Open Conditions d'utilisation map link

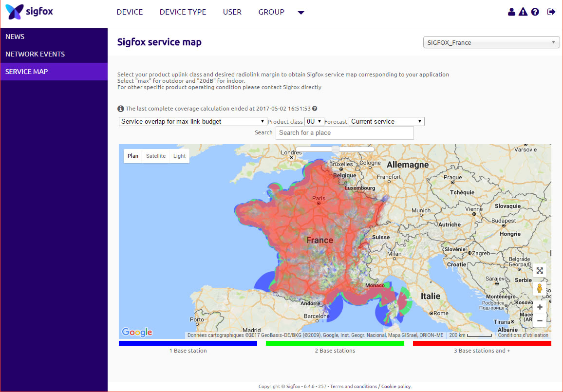pyautogui.click(x=523, y=336)
